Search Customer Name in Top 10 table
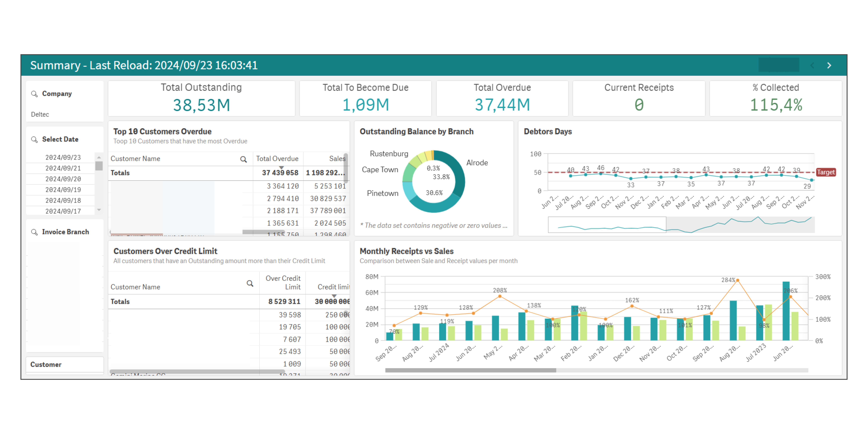Image resolution: width=868 pixels, height=434 pixels. coord(243,159)
